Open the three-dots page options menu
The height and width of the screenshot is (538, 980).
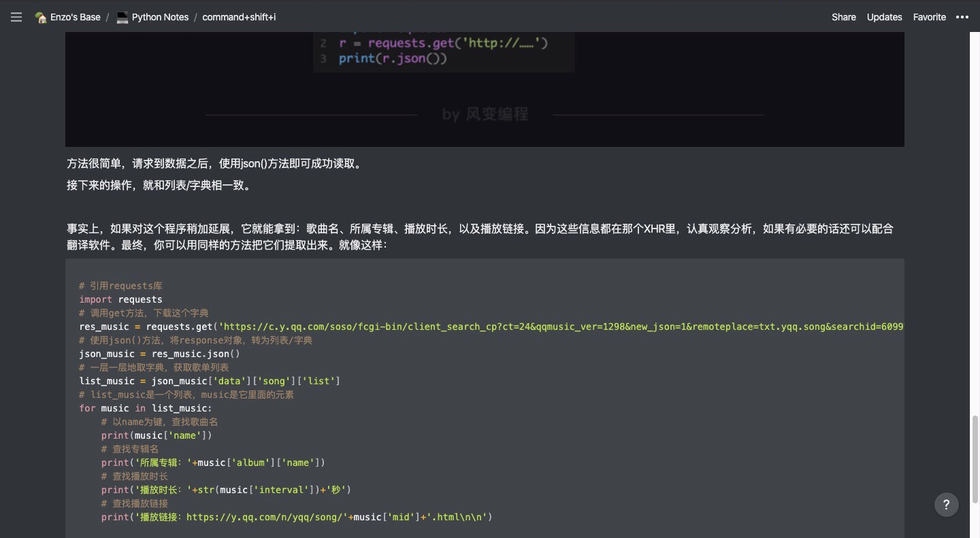[962, 17]
